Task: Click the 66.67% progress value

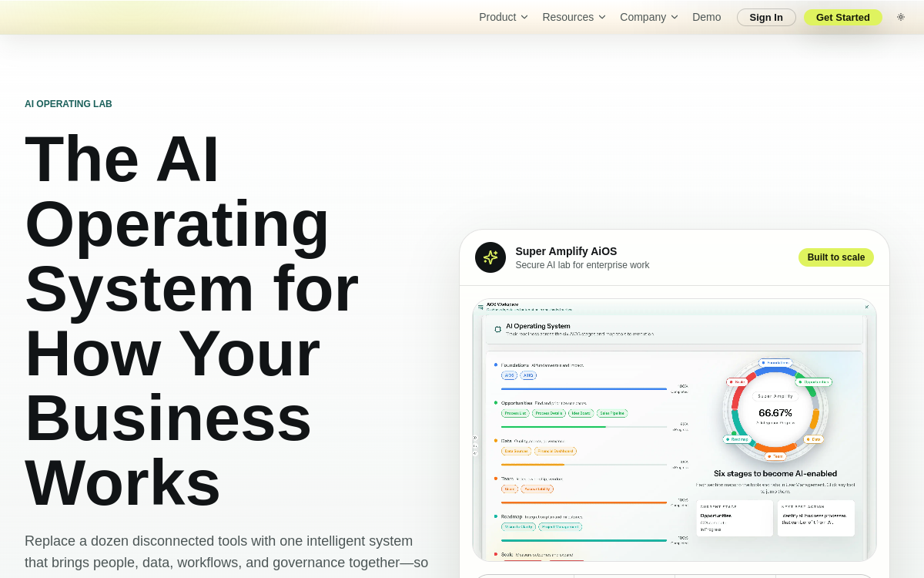Action: 775,413
